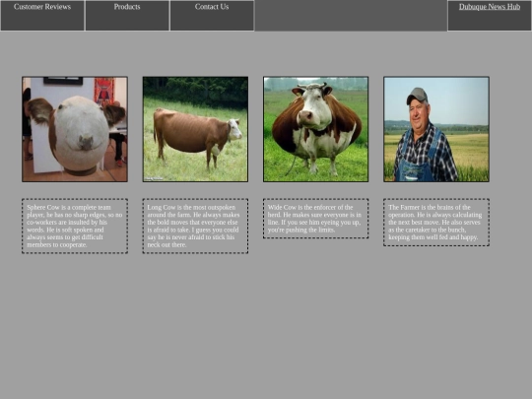Select the Wide Cow description text

tap(315, 219)
